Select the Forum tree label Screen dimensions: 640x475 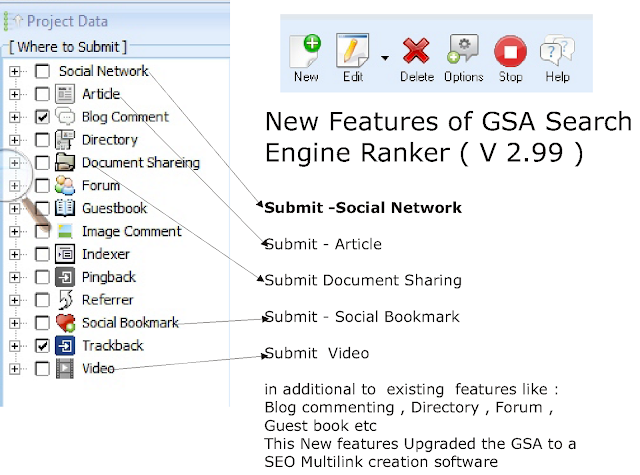pos(101,185)
